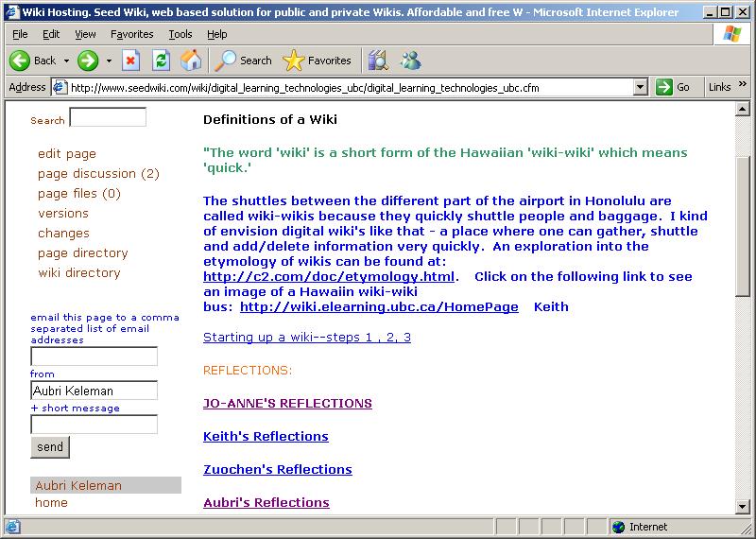
Task: Open the Favorites menu
Action: (132, 34)
